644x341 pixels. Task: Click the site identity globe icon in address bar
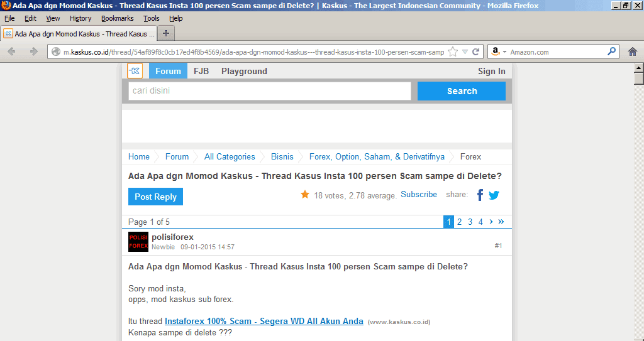click(x=56, y=51)
